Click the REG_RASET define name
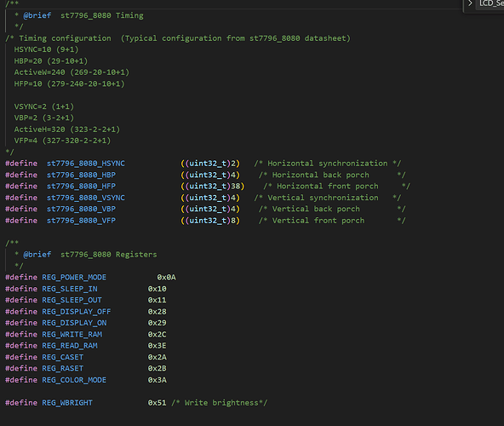The width and height of the screenshot is (504, 426). [63, 369]
